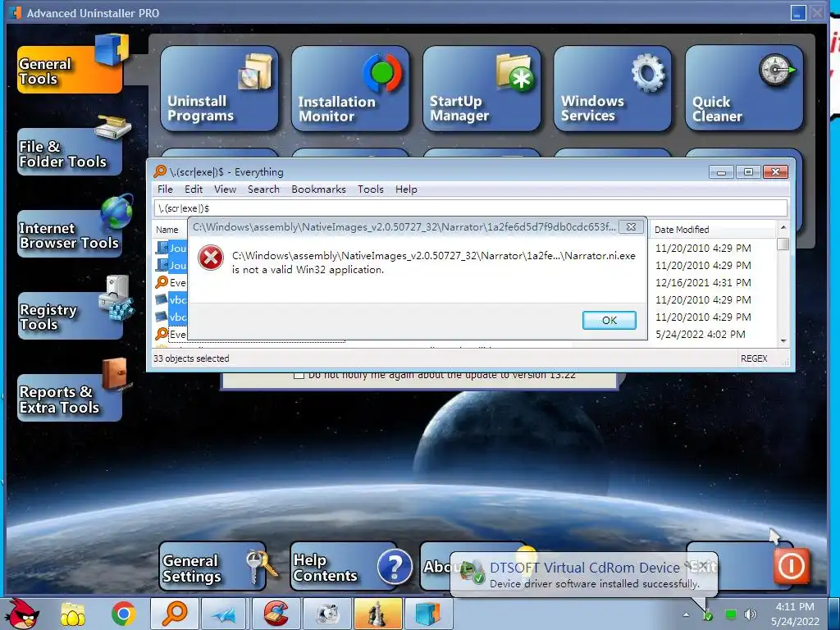Screen dimensions: 840x630
Task: Open the Search menu in Everything
Action: pos(263,189)
